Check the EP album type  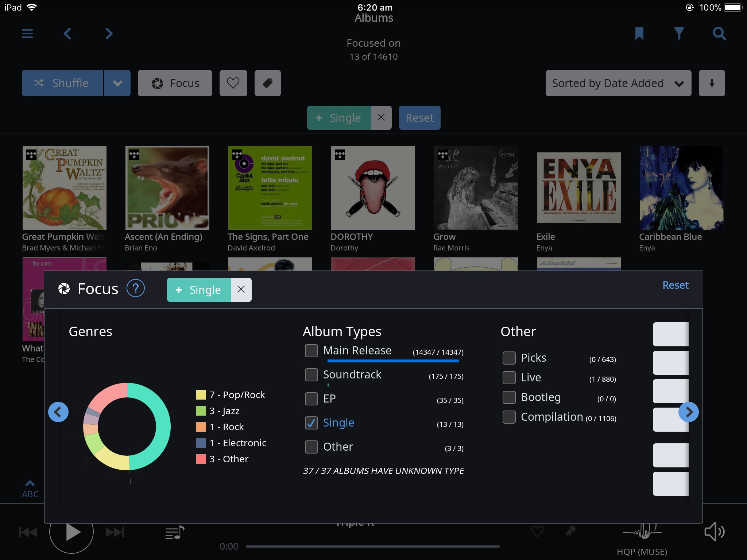(311, 399)
